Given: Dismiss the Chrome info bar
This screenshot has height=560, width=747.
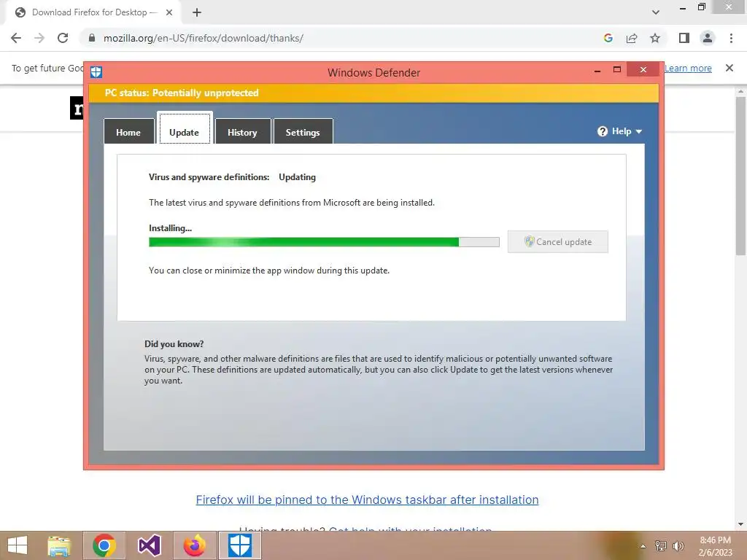Looking at the screenshot, I should tap(729, 68).
